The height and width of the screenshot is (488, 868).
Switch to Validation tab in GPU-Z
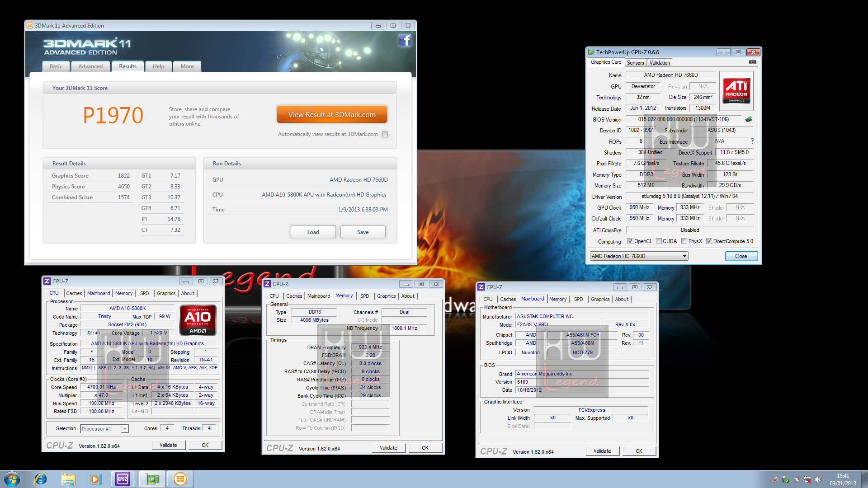[660, 63]
